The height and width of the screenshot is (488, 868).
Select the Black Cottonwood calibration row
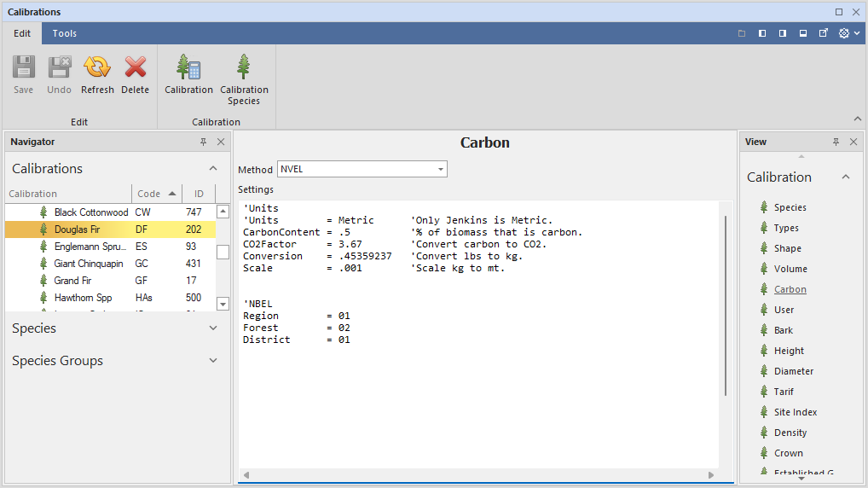(x=110, y=212)
